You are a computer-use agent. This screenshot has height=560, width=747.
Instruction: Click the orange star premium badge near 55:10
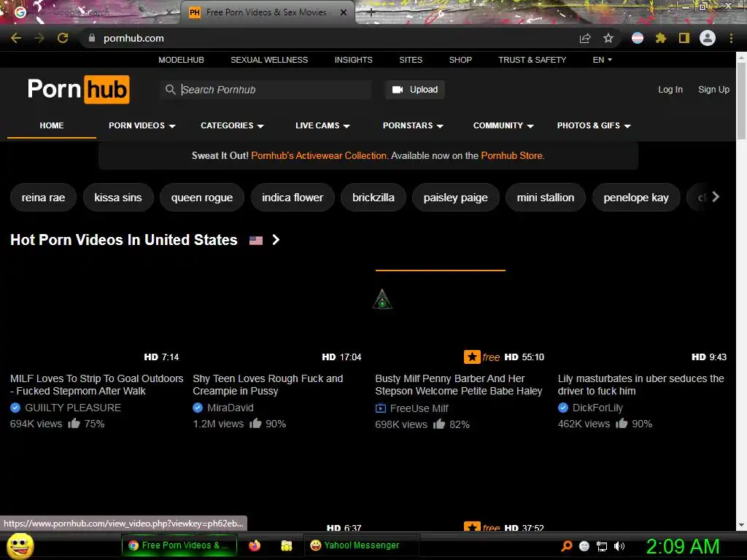pos(472,357)
